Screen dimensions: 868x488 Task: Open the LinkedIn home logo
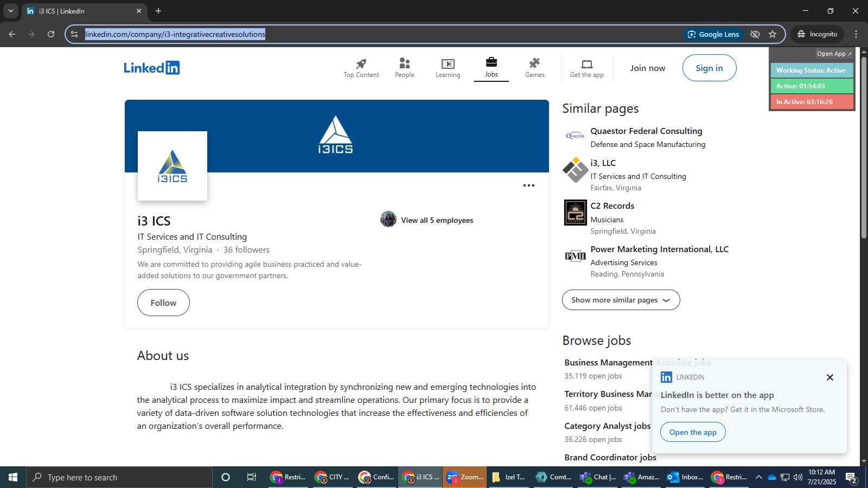click(151, 68)
